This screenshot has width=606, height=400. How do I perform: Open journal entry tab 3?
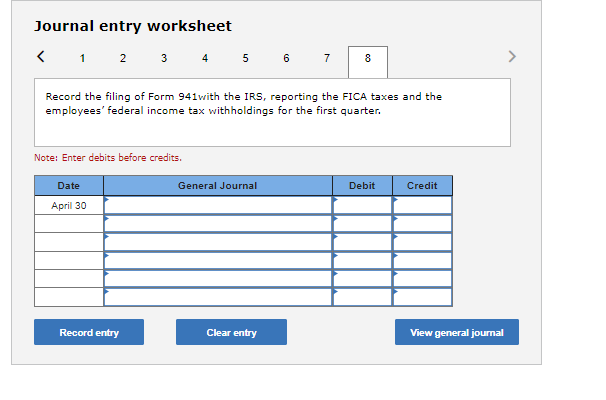point(164,58)
